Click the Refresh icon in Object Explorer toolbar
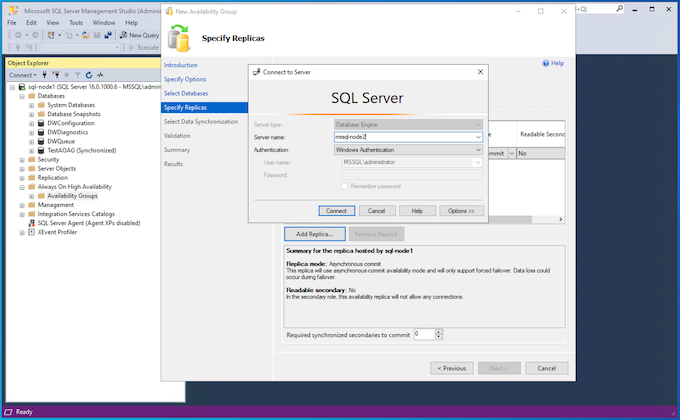 [x=89, y=75]
